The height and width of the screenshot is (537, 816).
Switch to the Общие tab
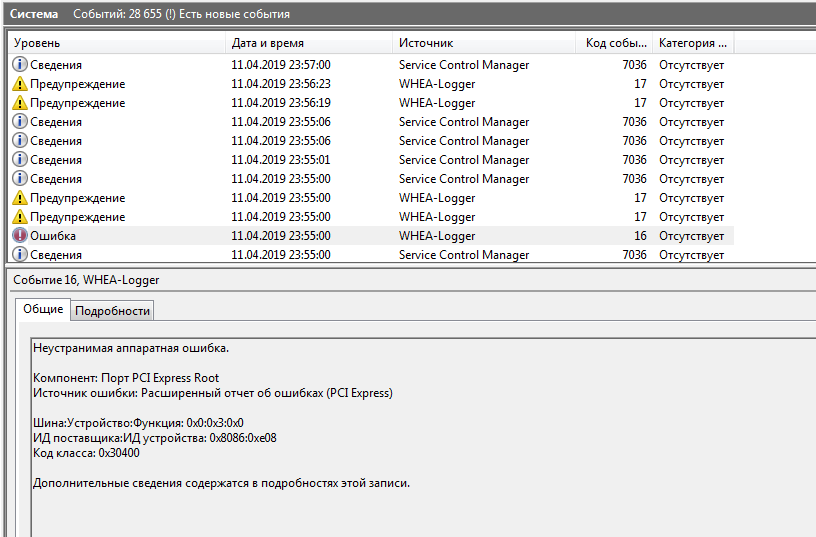(x=43, y=310)
